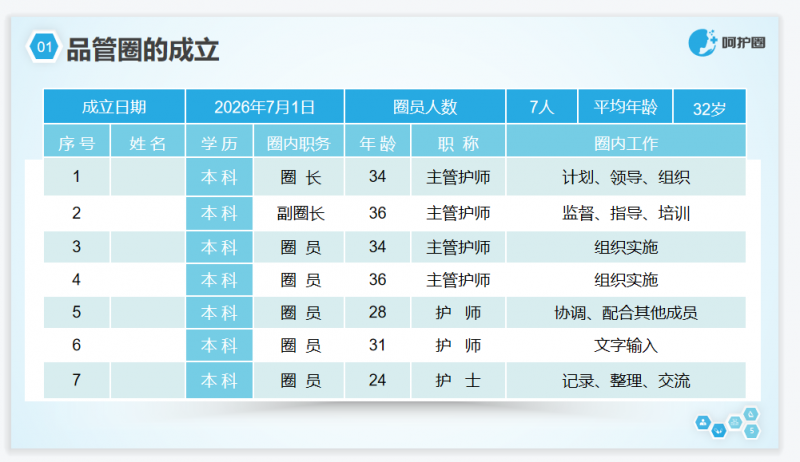Click the date cell 2026年7月1日
Screen dimensions: 800x462
265,107
